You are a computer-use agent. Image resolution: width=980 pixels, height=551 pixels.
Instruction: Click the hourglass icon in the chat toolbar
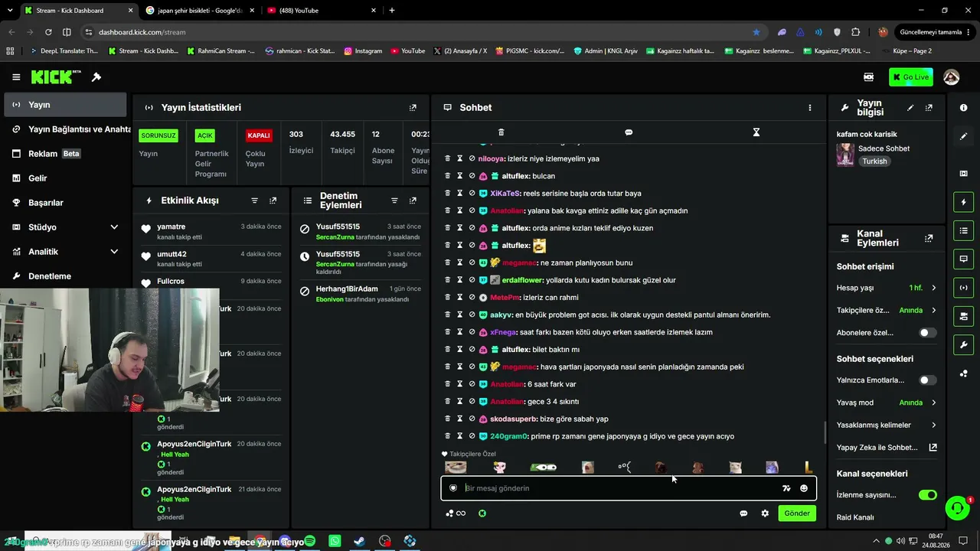point(756,132)
